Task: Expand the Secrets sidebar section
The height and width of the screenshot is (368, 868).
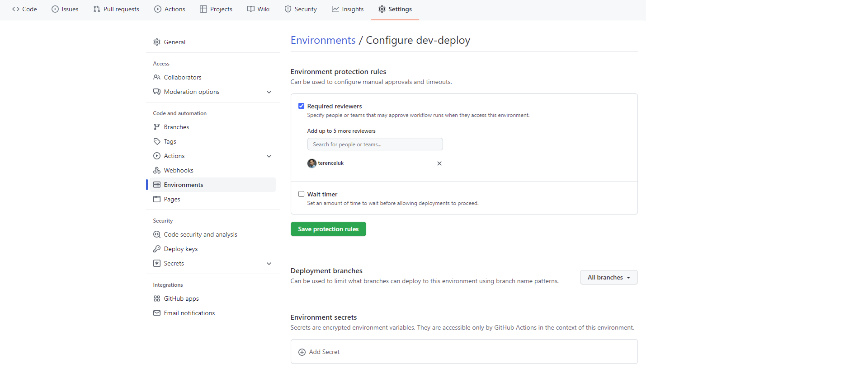Action: 269,264
